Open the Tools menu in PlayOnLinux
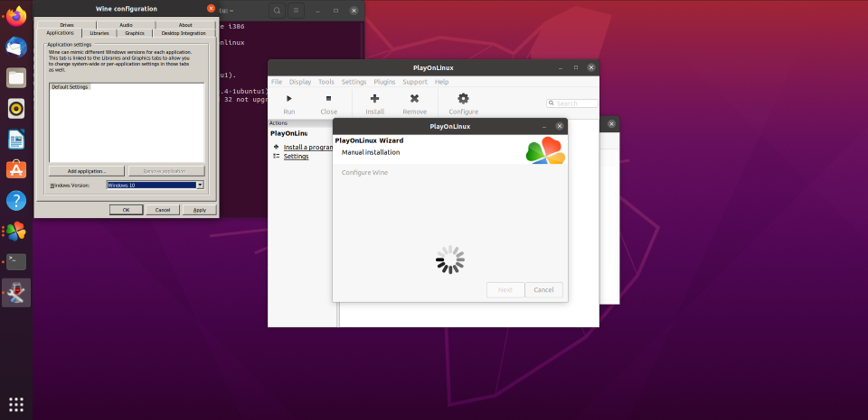868x420 pixels. 326,82
